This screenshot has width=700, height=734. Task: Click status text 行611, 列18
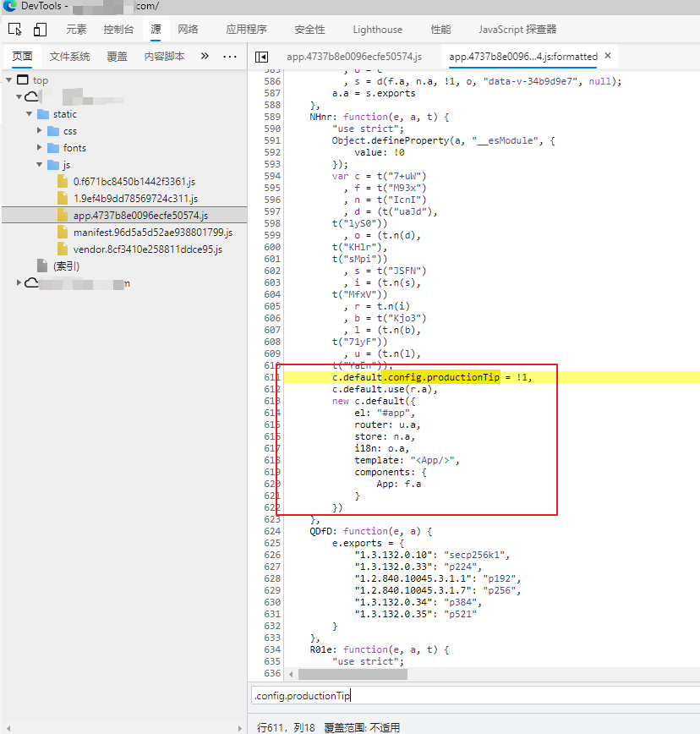[286, 727]
